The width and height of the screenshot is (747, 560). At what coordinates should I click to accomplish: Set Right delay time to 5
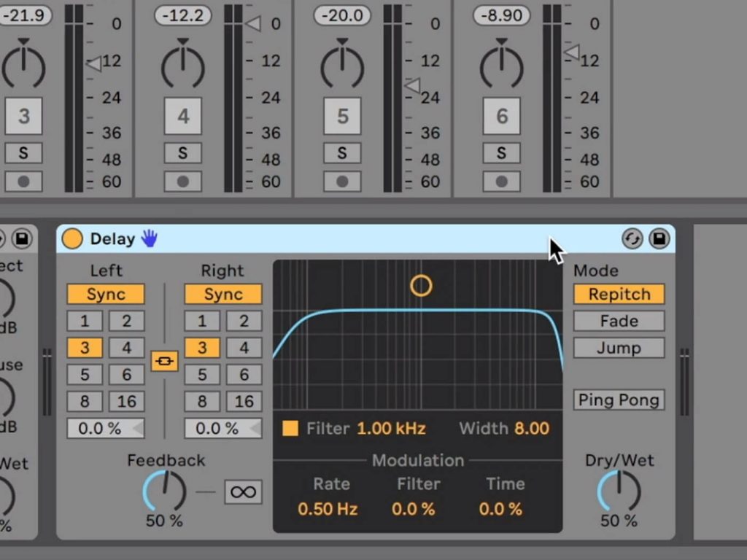(202, 375)
